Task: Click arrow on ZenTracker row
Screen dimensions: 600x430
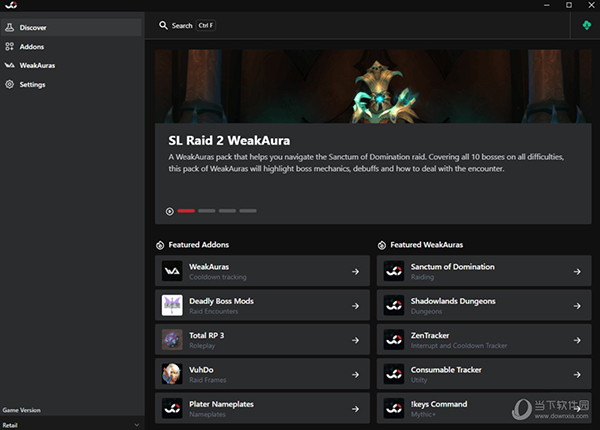Action: (577, 340)
